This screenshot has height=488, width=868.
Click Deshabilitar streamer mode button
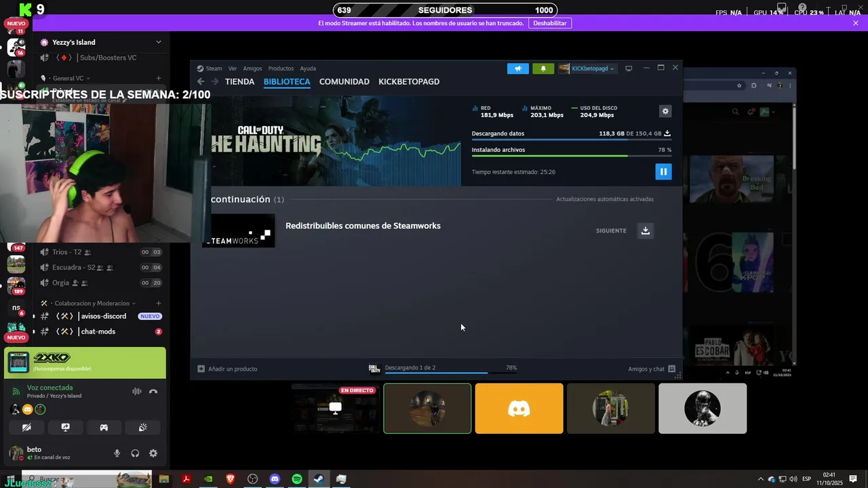[549, 23]
